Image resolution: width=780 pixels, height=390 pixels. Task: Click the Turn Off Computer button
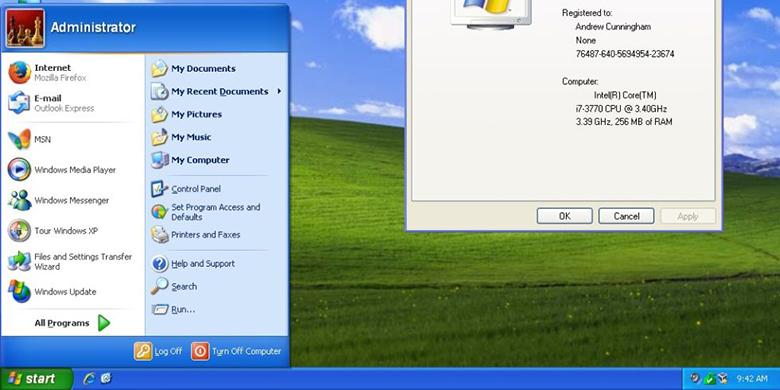pyautogui.click(x=237, y=351)
